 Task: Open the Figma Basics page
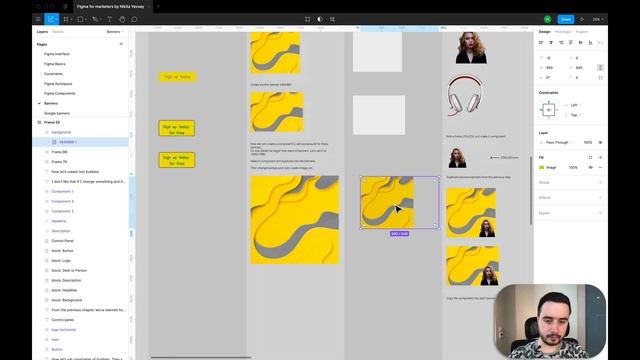point(55,64)
